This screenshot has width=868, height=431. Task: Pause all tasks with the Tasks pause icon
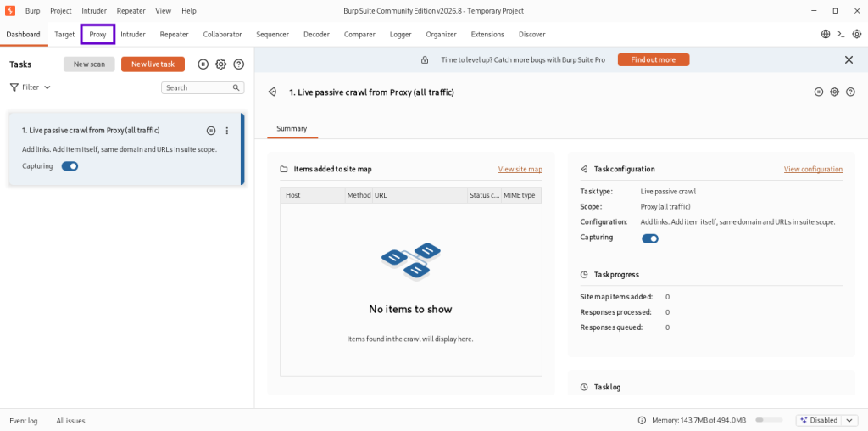coord(203,64)
